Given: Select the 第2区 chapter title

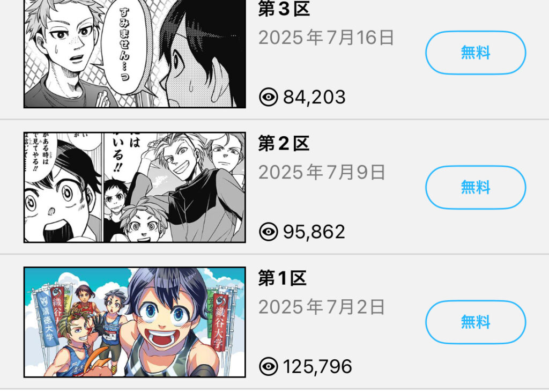Looking at the screenshot, I should tap(284, 144).
